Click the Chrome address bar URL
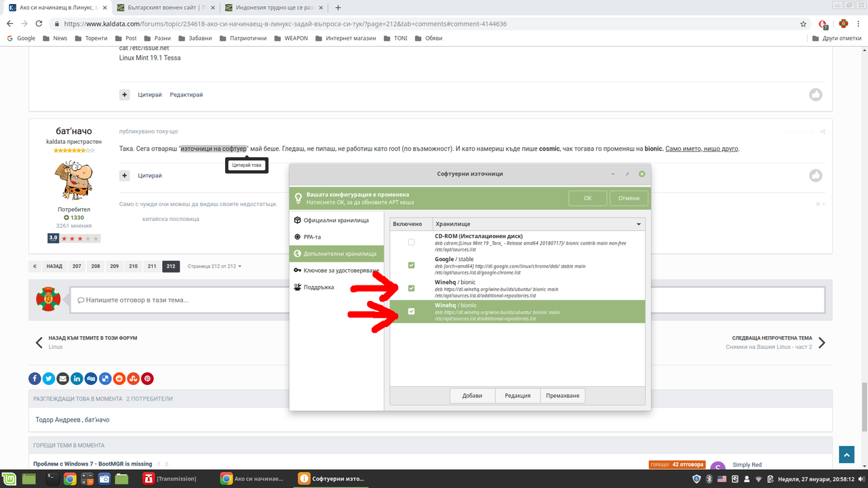 [285, 24]
